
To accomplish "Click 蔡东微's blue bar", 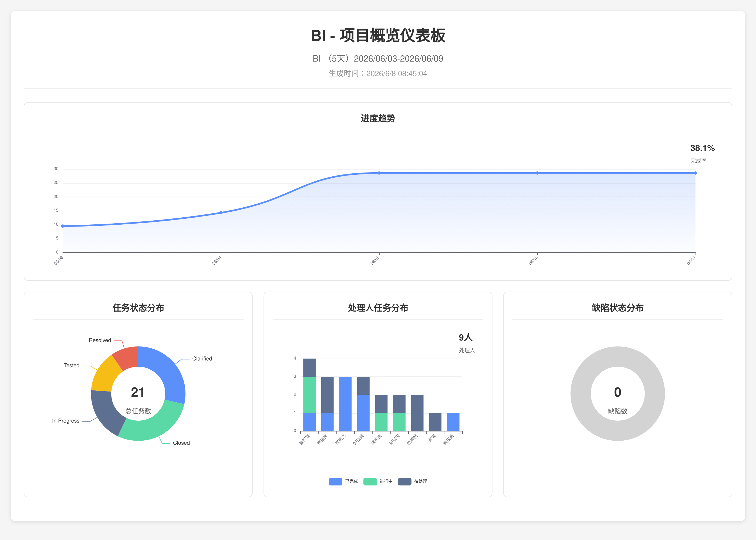I will 453,422.
